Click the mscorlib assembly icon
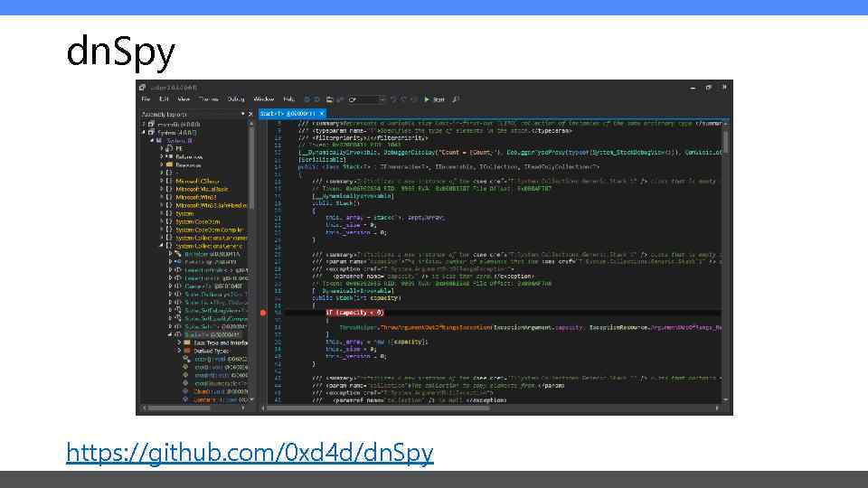 (151, 125)
